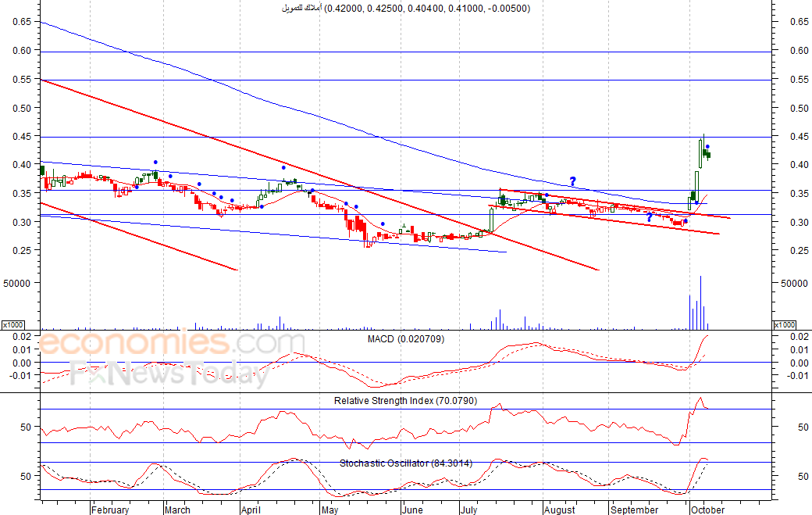
Task: Click the July month label
Action: pyautogui.click(x=468, y=510)
